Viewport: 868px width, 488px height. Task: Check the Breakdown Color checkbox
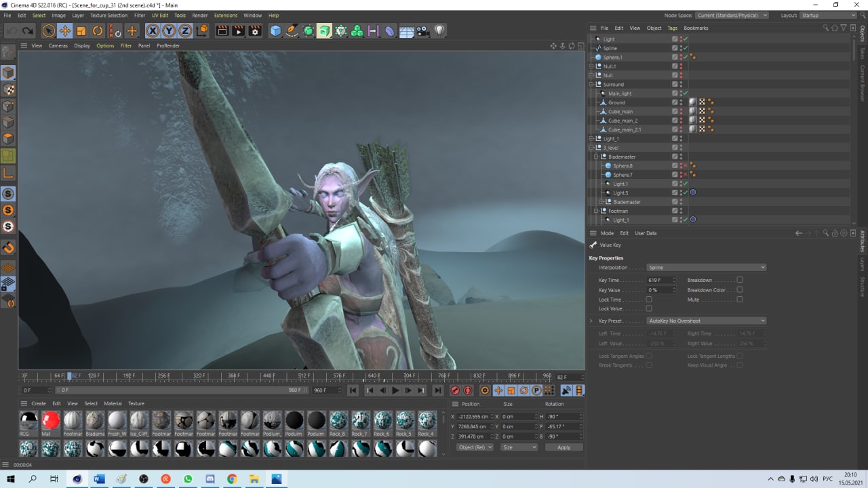click(x=740, y=289)
